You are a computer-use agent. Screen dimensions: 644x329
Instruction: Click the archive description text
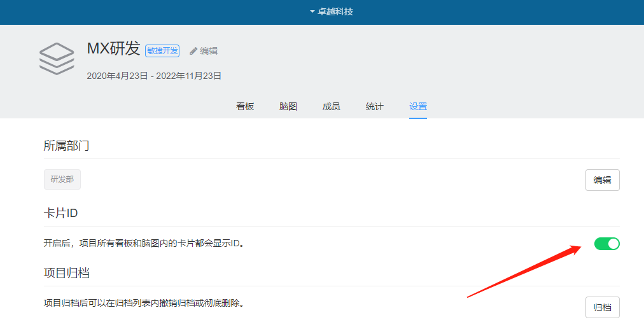pos(144,303)
